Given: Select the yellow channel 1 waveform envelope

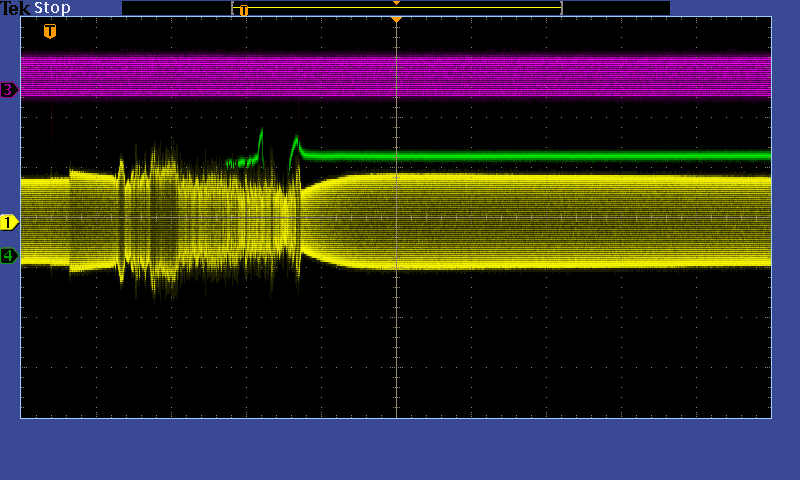Looking at the screenshot, I should [550, 220].
